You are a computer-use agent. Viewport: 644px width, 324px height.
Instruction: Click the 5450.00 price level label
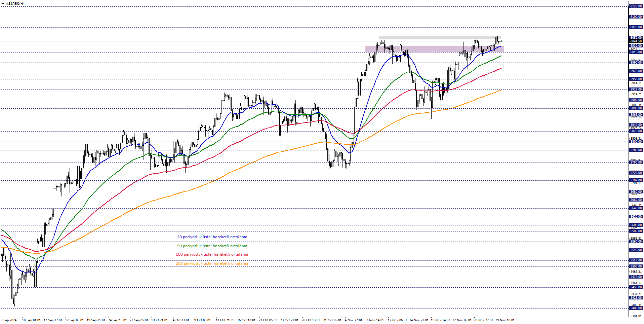coord(636,287)
